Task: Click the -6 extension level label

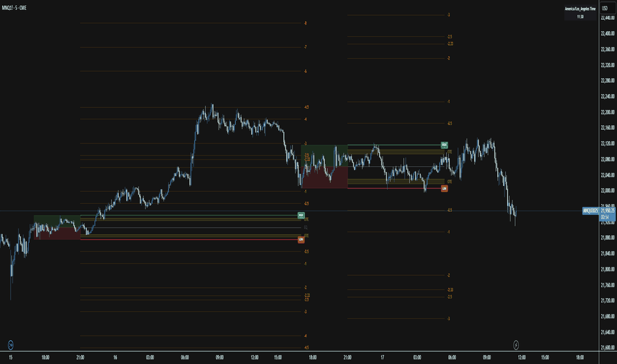Action: point(305,71)
